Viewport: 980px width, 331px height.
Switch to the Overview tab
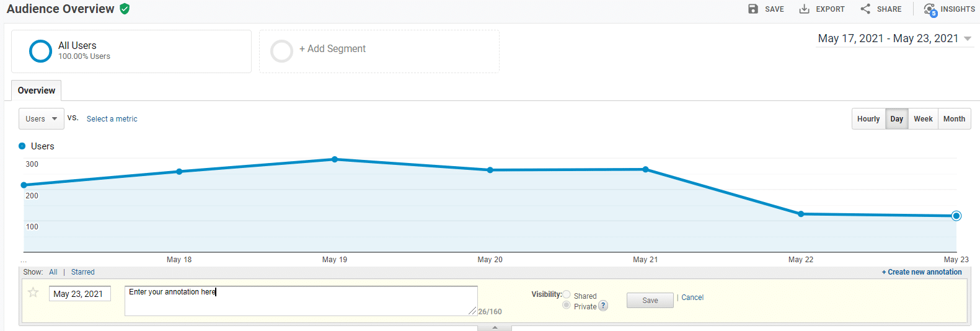(37, 90)
